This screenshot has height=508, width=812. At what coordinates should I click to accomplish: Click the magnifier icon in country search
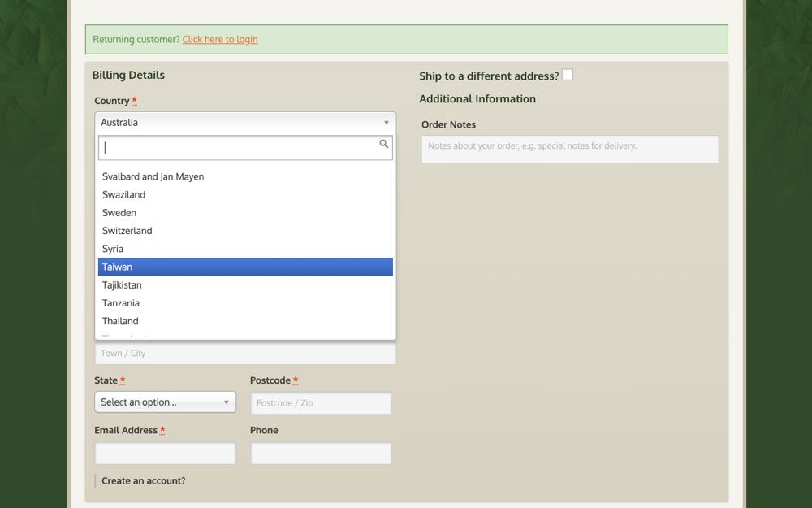384,145
